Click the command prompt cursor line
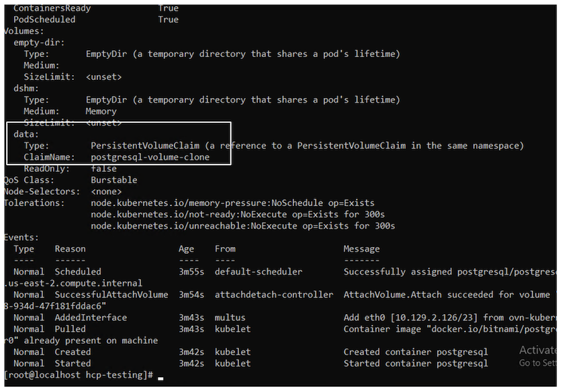This screenshot has width=564, height=392. tap(81, 375)
